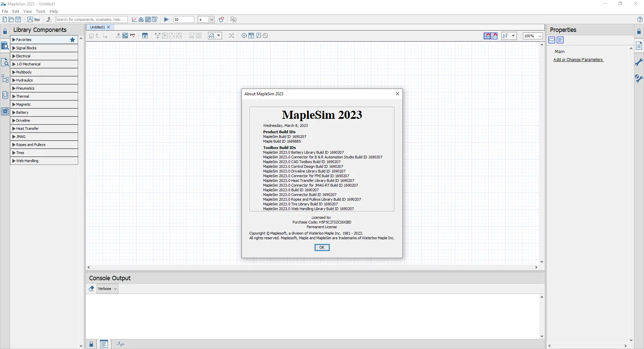
Task: Click the eraser clear-console icon
Action: point(91,289)
